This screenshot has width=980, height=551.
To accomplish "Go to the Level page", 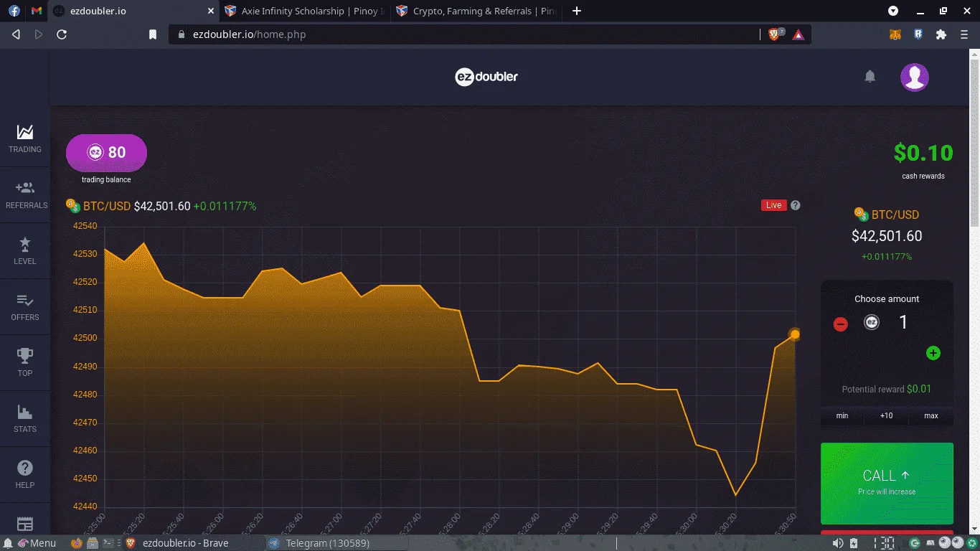I will click(x=25, y=250).
